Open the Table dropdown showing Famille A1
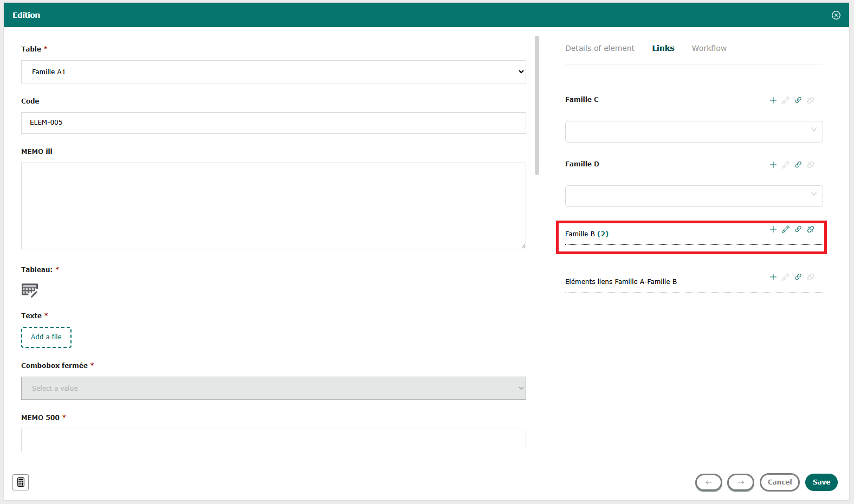854x504 pixels. (x=273, y=72)
